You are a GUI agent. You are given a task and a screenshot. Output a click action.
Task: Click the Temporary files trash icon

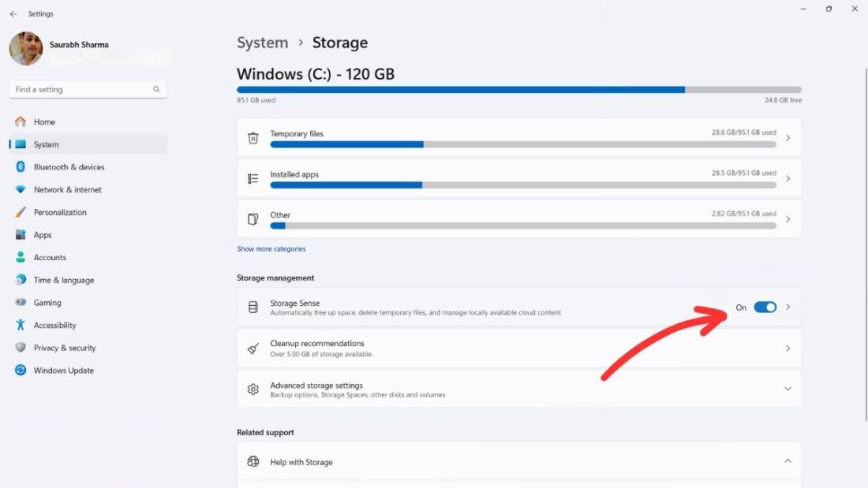tap(253, 138)
